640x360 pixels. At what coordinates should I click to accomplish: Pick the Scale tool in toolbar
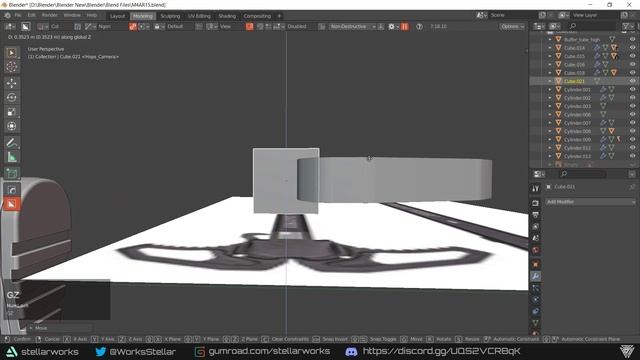[x=11, y=112]
